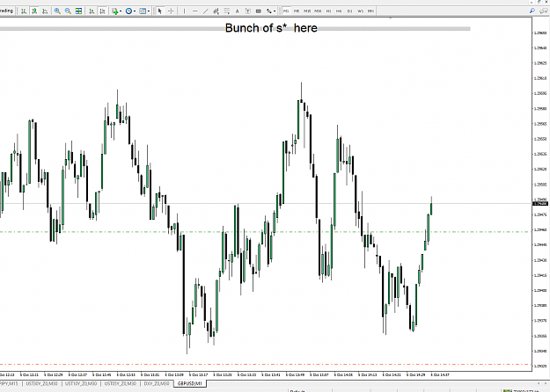Image resolution: width=550 pixels, height=392 pixels.
Task: Open the UST30Y_Z0,M30 chart tab
Action: pyautogui.click(x=41, y=383)
